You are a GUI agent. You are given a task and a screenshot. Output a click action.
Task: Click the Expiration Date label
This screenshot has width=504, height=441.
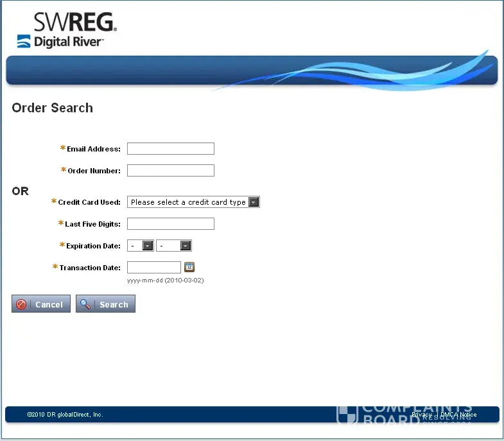click(x=93, y=246)
